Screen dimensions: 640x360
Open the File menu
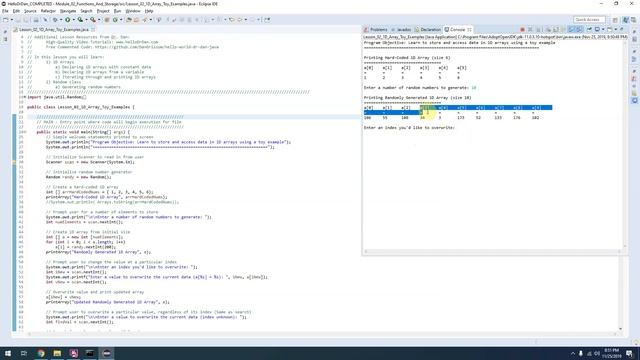pyautogui.click(x=5, y=11)
